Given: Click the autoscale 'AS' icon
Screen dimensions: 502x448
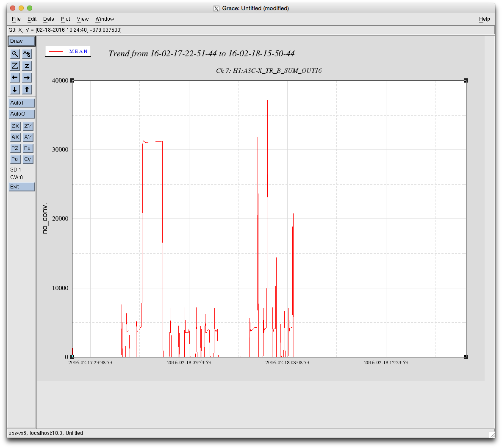Looking at the screenshot, I should [x=27, y=54].
